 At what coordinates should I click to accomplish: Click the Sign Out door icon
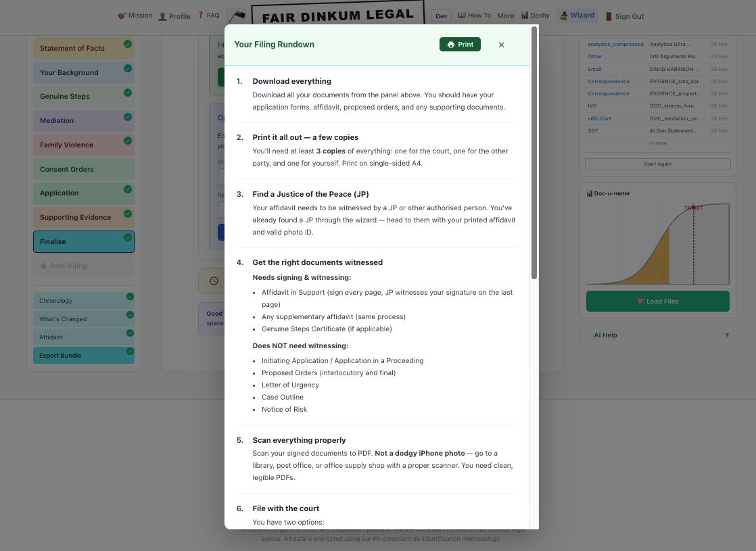[x=609, y=16]
